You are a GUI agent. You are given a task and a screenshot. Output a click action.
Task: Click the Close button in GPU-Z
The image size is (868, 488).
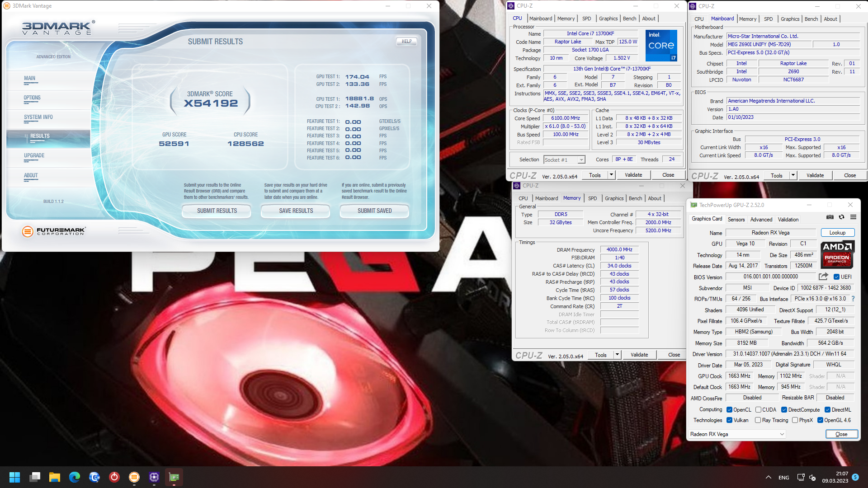(x=841, y=434)
